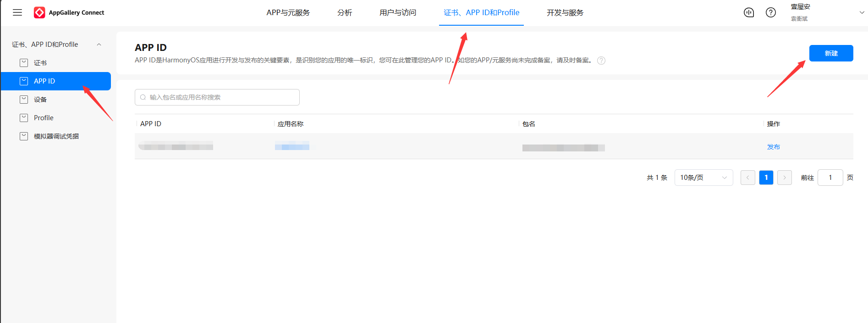
Task: Open the 分析 tab
Action: coord(345,13)
